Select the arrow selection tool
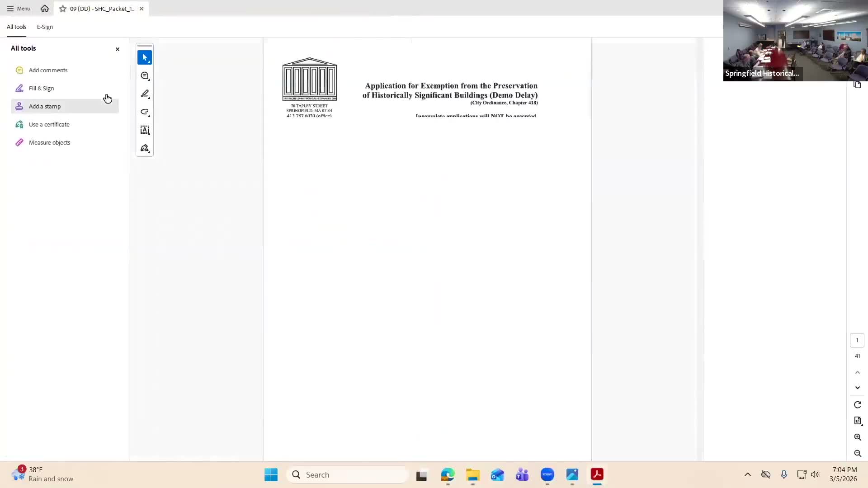This screenshot has width=868, height=488. [145, 58]
